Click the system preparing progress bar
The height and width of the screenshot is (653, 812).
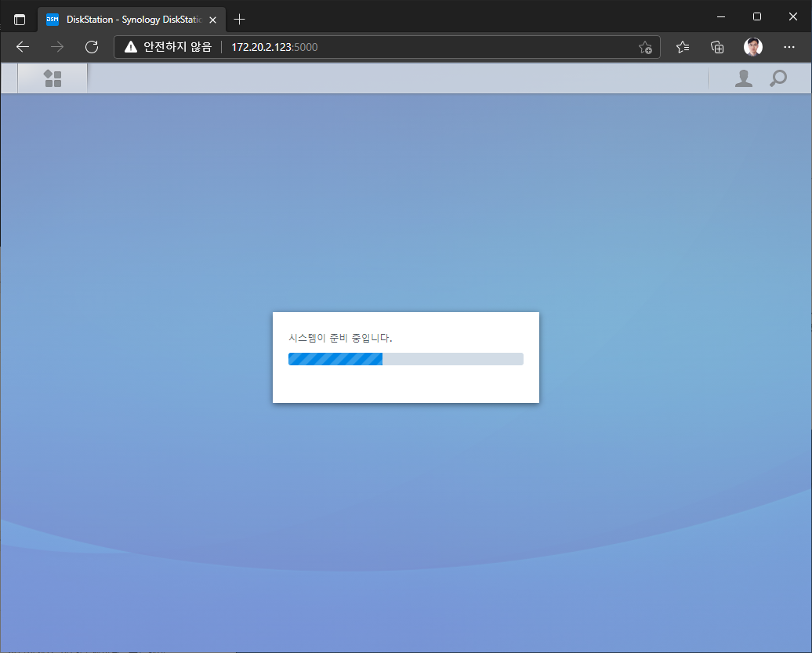coord(406,359)
